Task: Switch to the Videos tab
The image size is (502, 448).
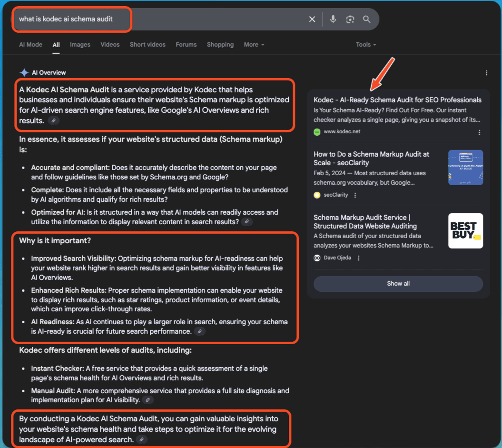Action: tap(110, 44)
